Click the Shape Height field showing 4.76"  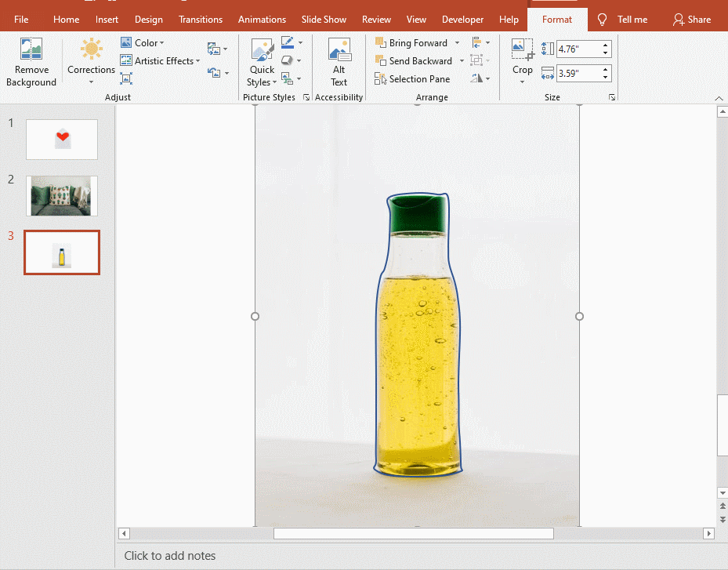point(578,49)
